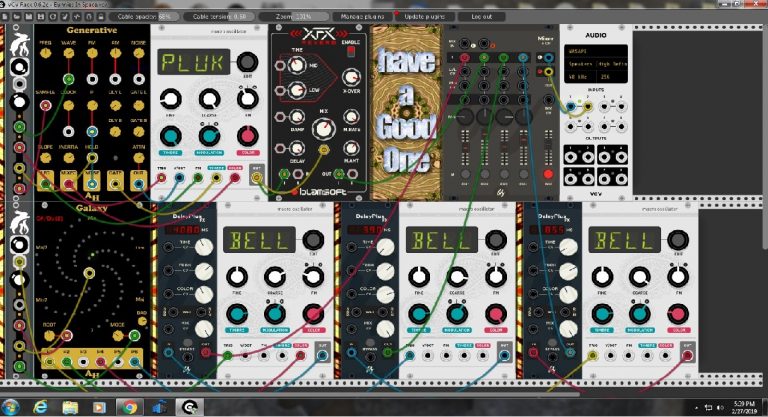This screenshot has height=417, width=768.
Task: Mute mixer channel 4
Action: coord(524,174)
